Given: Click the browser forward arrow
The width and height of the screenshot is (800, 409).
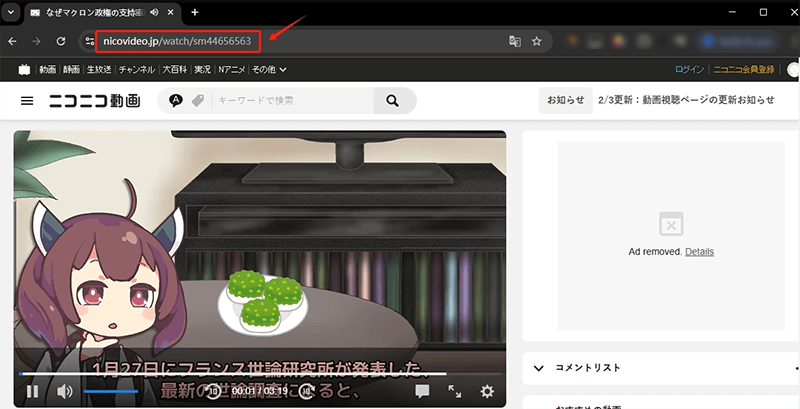Looking at the screenshot, I should click(36, 41).
